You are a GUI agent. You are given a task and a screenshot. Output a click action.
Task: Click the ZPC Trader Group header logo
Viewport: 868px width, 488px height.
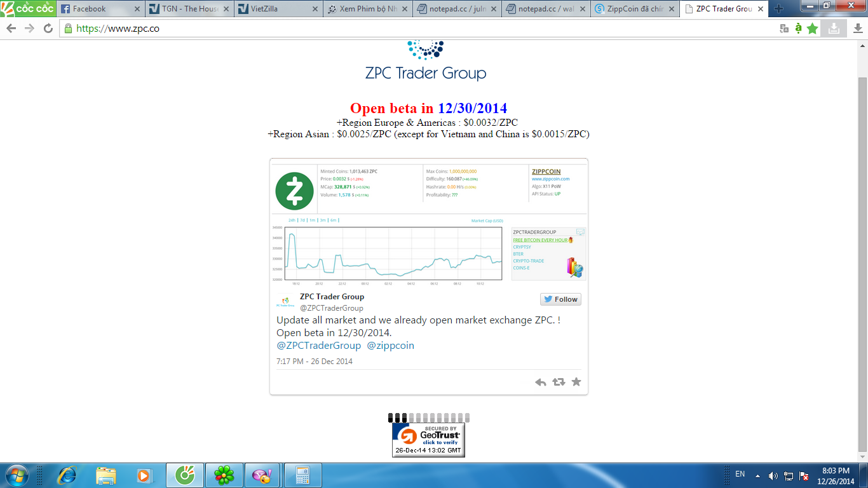pyautogui.click(x=426, y=61)
